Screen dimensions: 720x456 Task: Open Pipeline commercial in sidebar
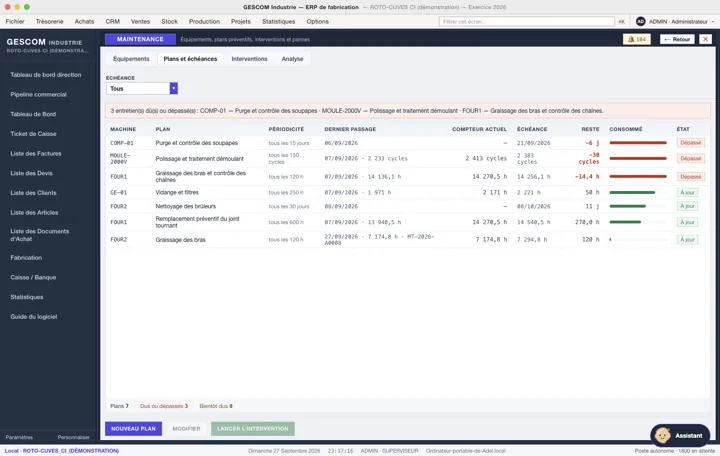point(39,95)
